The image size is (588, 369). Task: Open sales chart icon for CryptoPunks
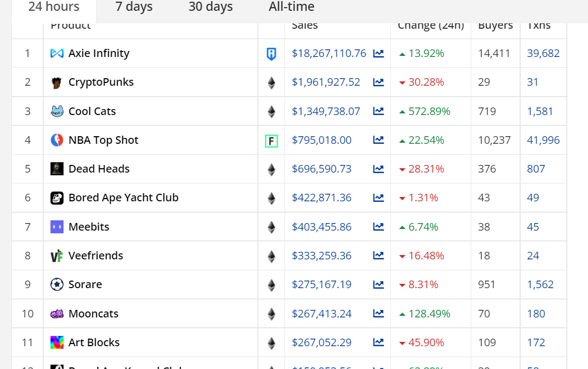[x=378, y=82]
